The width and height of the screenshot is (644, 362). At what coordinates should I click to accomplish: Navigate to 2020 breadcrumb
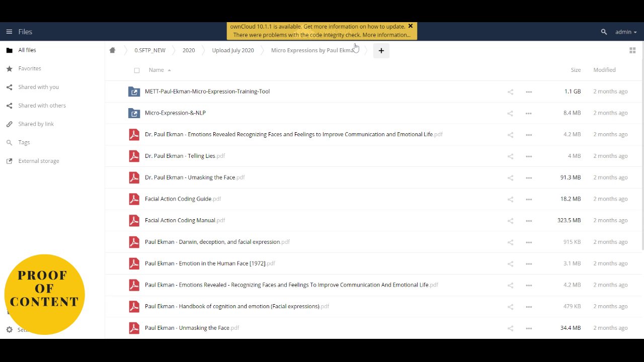(189, 50)
